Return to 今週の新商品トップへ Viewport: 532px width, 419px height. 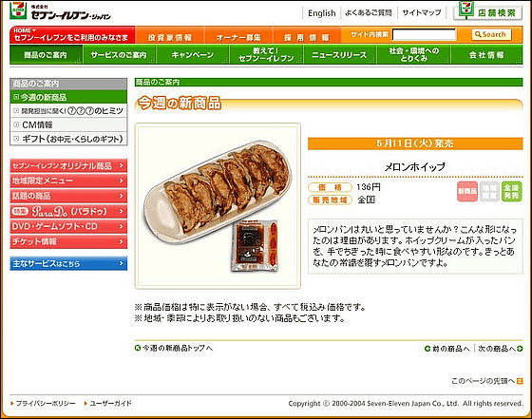coord(174,348)
